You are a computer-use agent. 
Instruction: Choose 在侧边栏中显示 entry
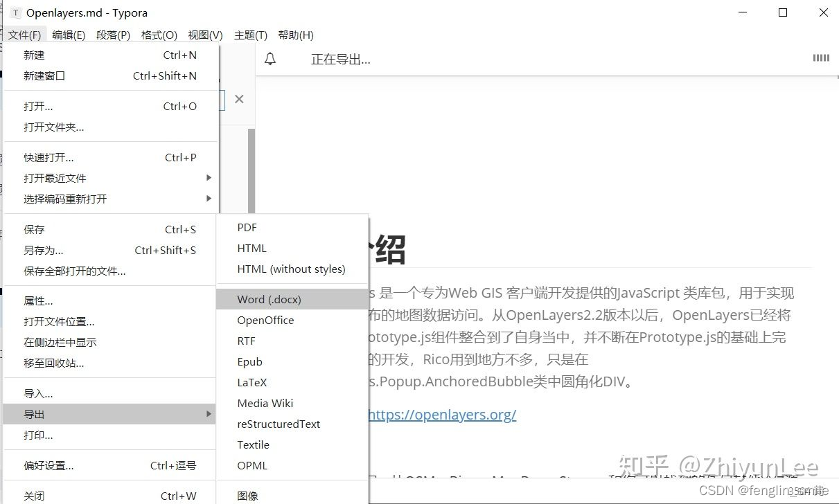pos(111,342)
